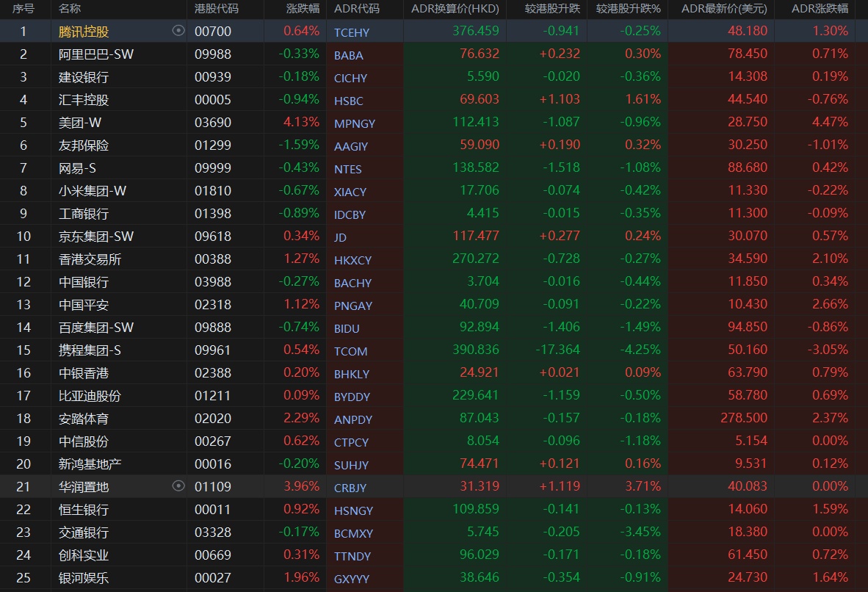Click the ADR最新价(美元) column header

724,9
